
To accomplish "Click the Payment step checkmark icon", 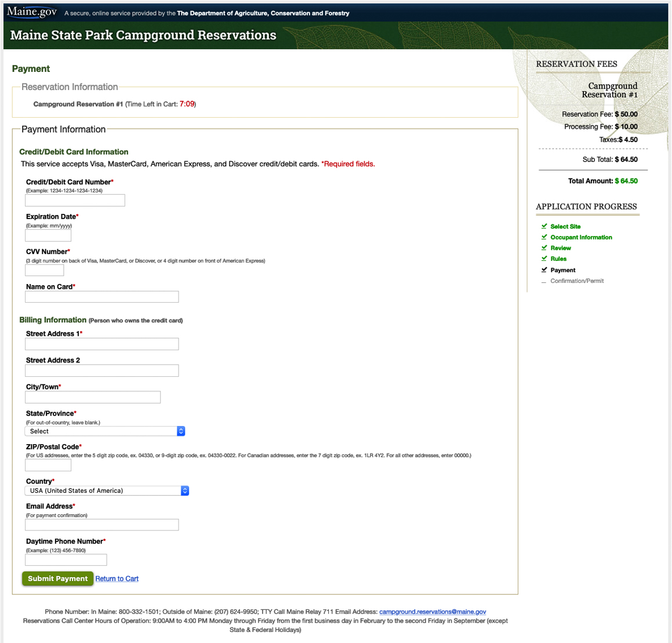I will (x=544, y=270).
